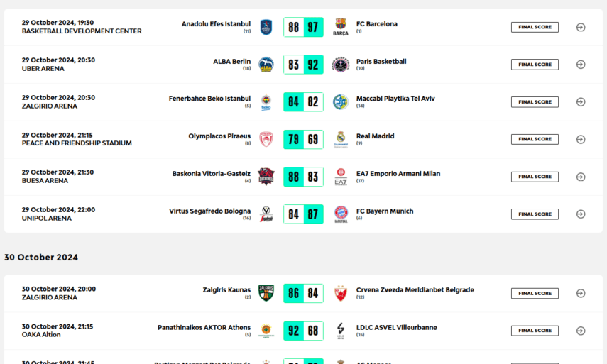
Task: Click the Paris Basketball logo
Action: click(341, 65)
